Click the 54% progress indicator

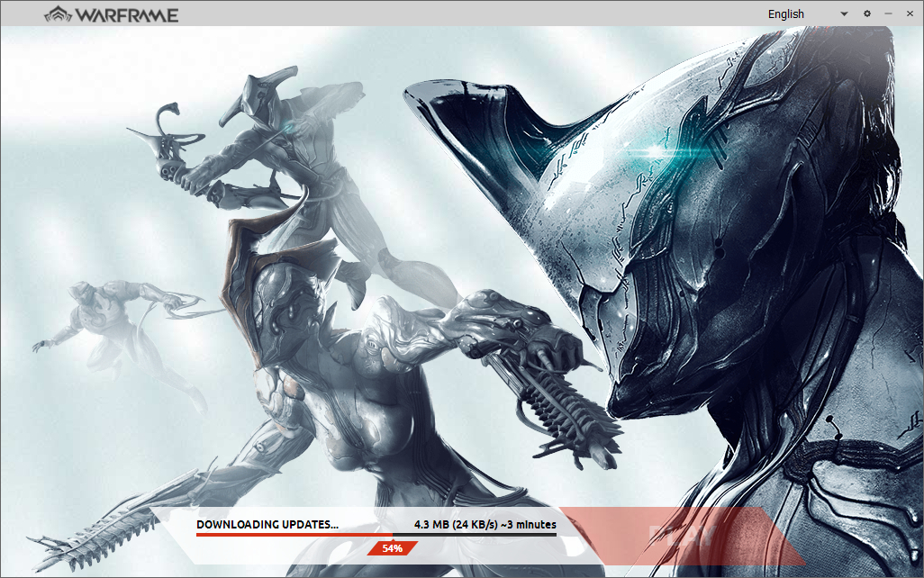tap(392, 548)
